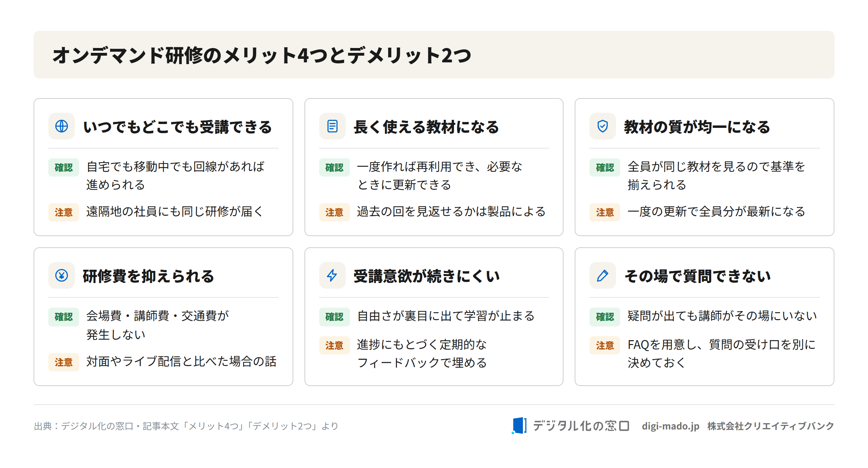Click the yen coin icon beside 研修費を抑えられる
Image resolution: width=868 pixels, height=468 pixels.
point(62,275)
